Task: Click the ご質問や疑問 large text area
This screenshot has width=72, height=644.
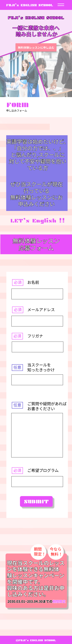Action: coord(37,435)
